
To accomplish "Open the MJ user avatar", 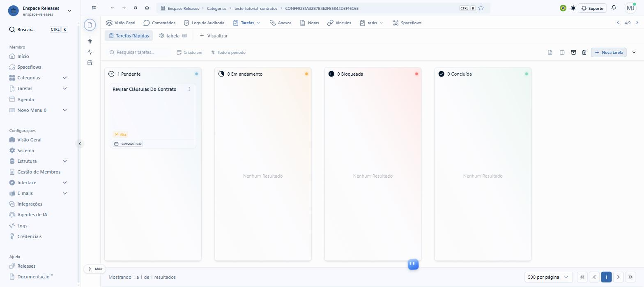I will coord(630,8).
